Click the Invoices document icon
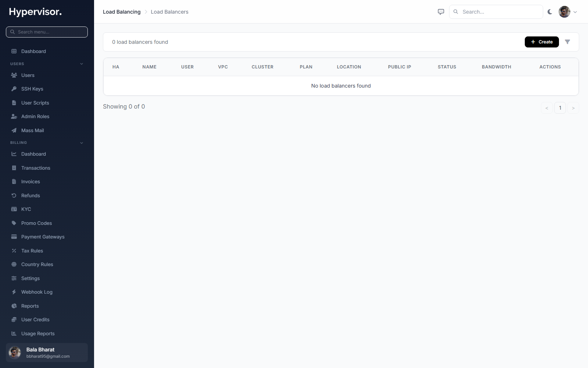588x368 pixels. tap(14, 181)
